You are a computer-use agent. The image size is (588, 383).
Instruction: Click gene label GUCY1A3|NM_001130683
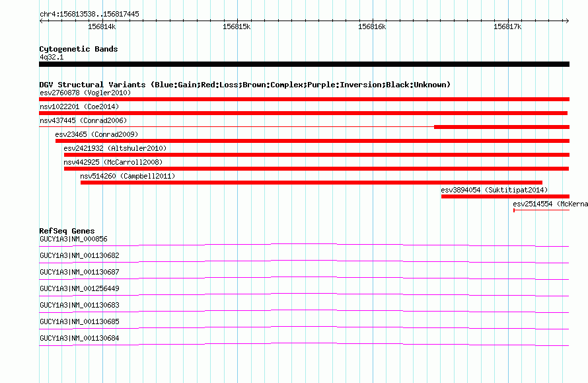(x=79, y=305)
